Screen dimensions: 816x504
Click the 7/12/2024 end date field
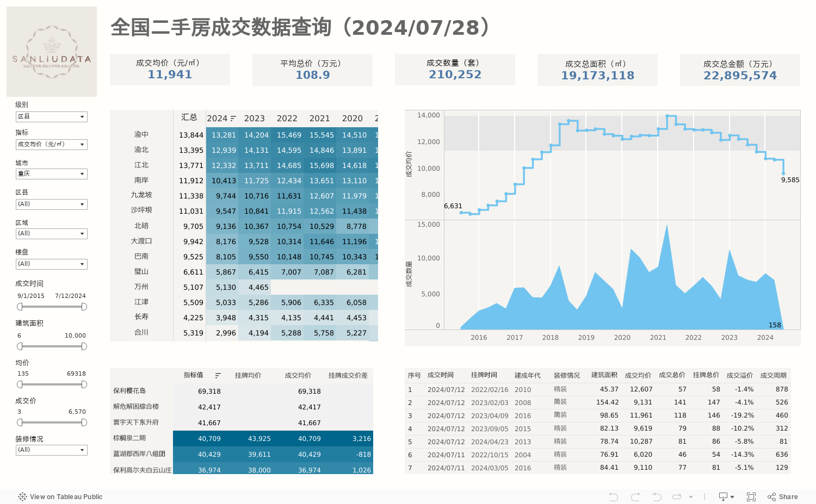71,296
